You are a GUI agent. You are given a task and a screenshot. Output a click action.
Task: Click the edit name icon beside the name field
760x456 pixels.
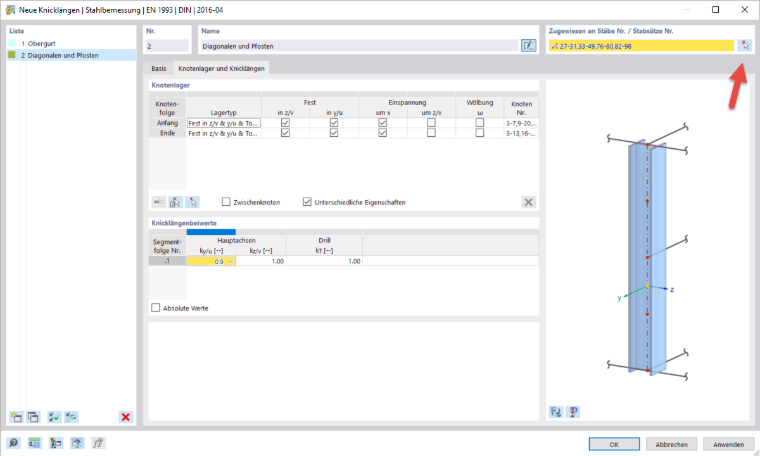tap(528, 46)
